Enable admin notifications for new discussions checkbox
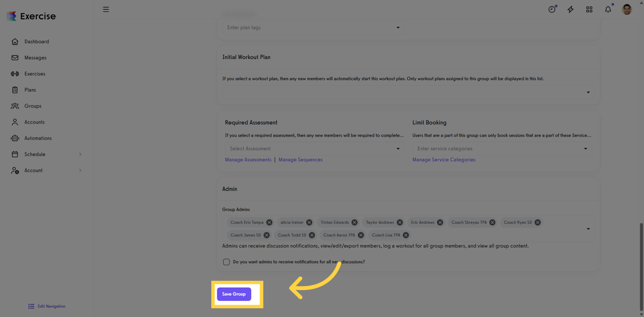This screenshot has width=644, height=317. pyautogui.click(x=226, y=262)
